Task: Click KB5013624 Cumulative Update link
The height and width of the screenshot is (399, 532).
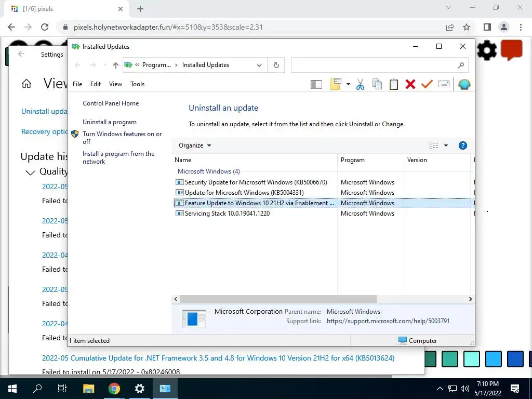Action: (x=218, y=358)
